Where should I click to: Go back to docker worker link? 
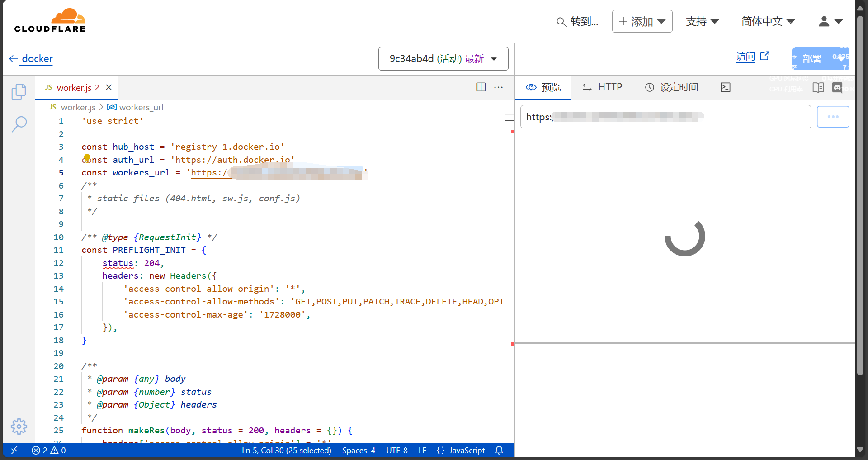37,59
